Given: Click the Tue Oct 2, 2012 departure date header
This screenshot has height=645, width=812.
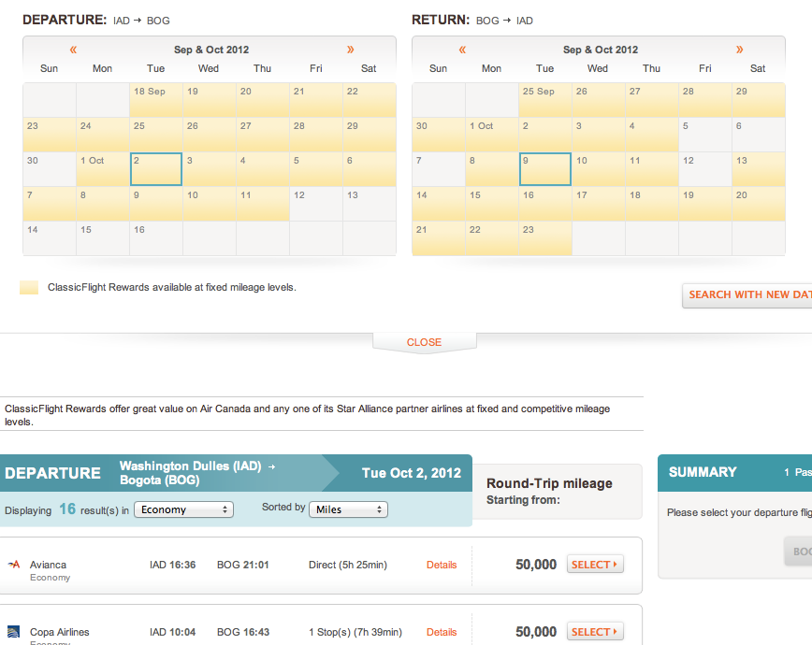Looking at the screenshot, I should (412, 473).
